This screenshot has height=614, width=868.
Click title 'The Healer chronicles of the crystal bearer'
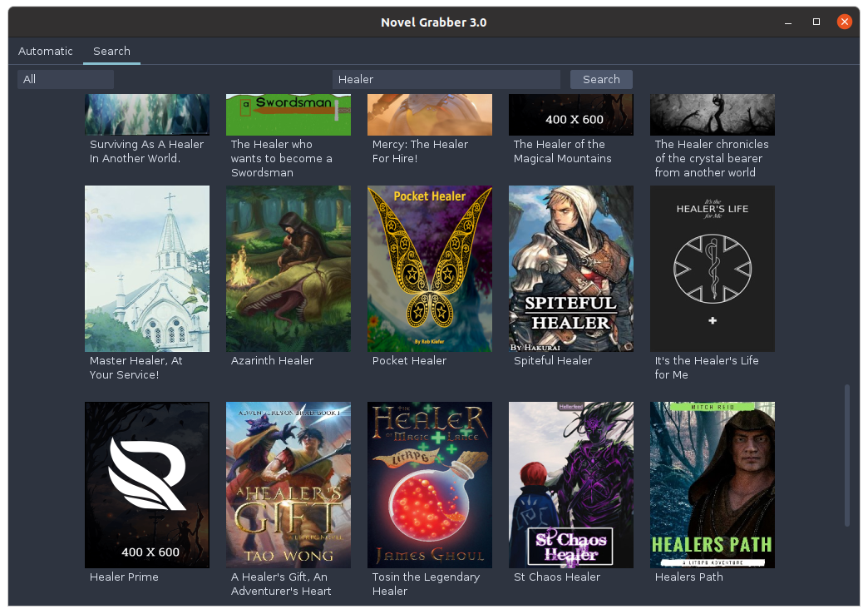(712, 158)
